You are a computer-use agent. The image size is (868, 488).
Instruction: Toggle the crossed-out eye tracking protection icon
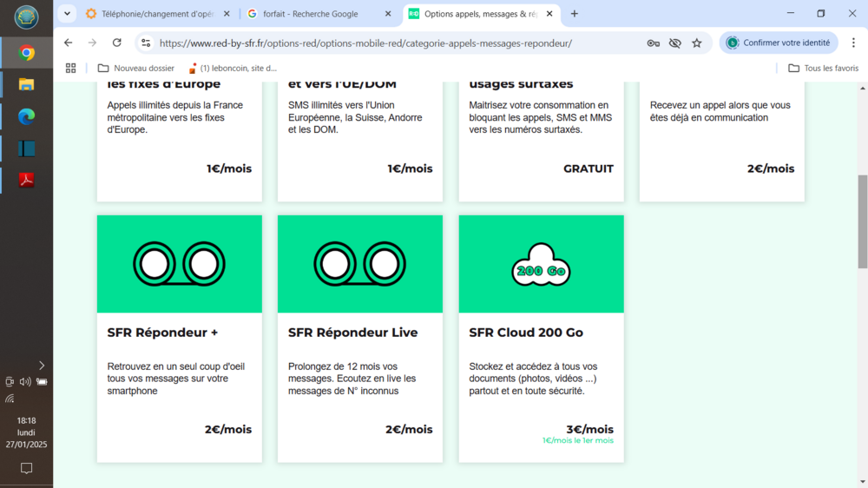(x=674, y=43)
